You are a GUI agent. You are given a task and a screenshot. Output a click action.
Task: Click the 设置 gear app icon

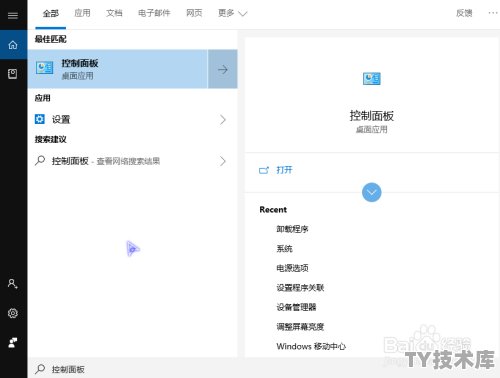(40, 119)
